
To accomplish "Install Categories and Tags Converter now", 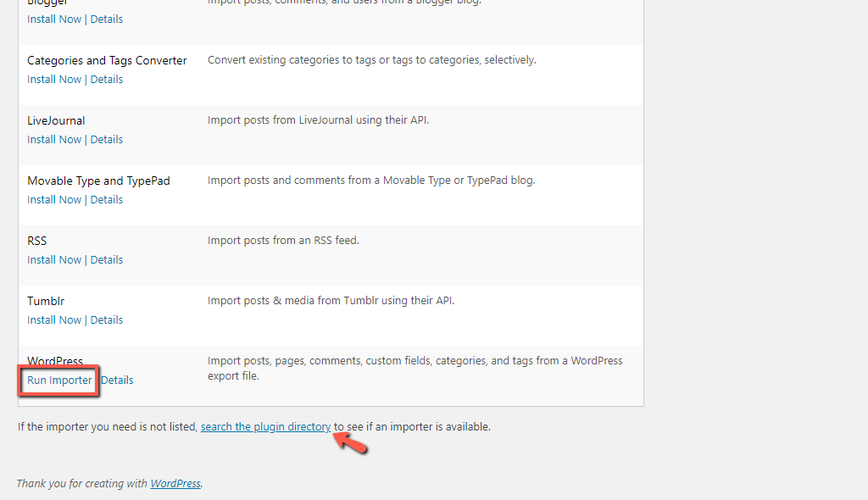I will [x=54, y=79].
